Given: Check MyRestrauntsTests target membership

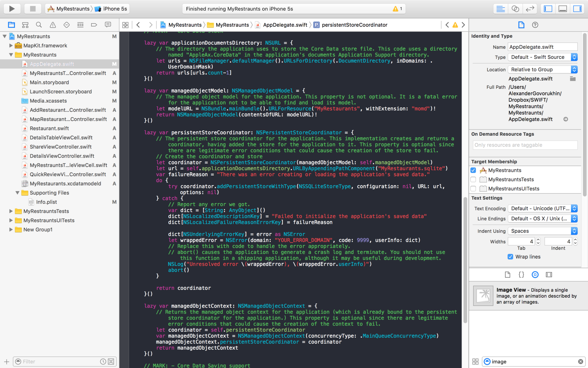Looking at the screenshot, I should coord(473,179).
